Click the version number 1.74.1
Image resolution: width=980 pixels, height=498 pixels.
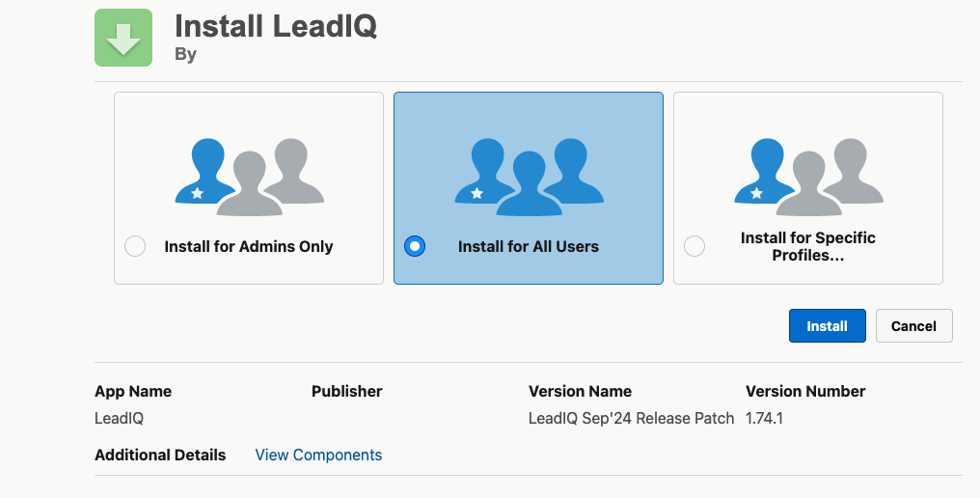[764, 418]
